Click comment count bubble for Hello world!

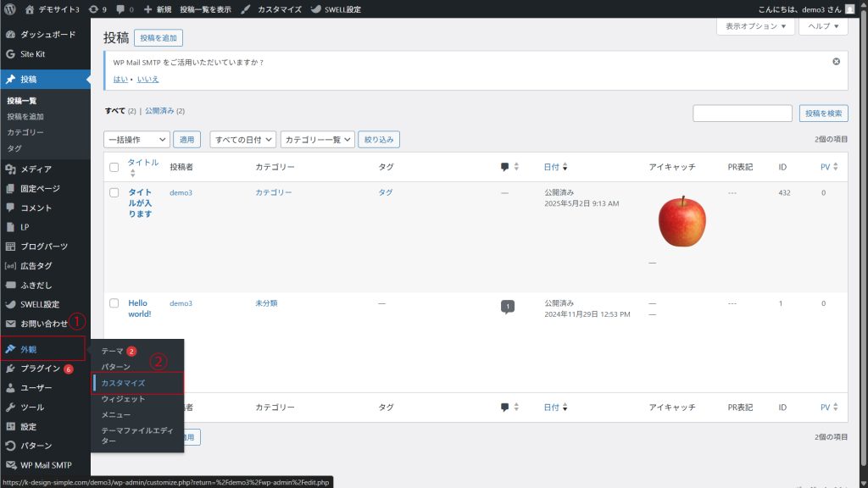point(507,307)
